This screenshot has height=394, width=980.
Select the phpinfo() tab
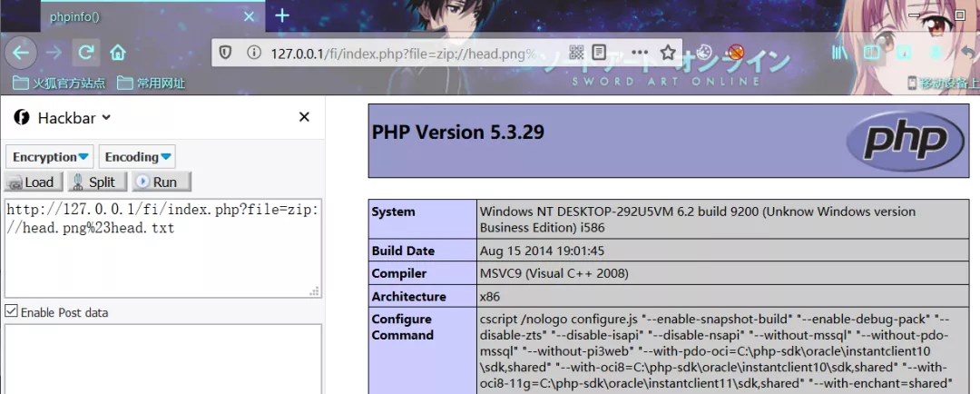153,16
